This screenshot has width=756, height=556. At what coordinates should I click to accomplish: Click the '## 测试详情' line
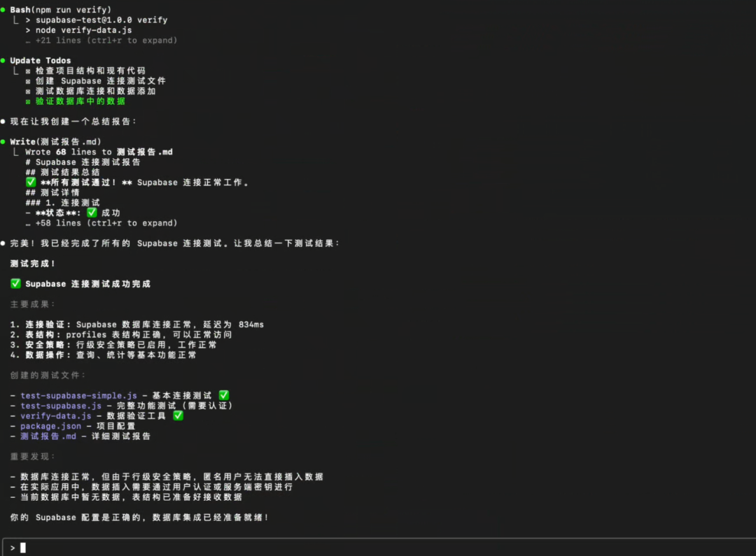(x=52, y=192)
